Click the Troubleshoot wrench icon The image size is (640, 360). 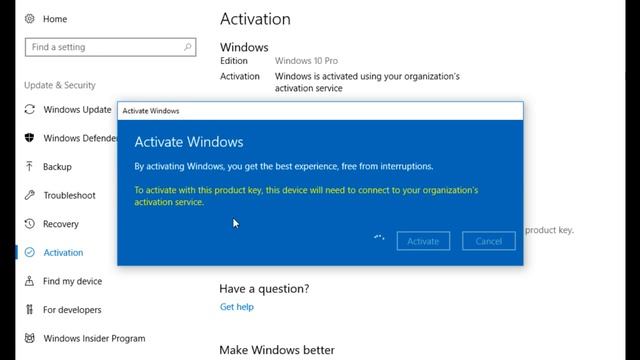click(29, 195)
